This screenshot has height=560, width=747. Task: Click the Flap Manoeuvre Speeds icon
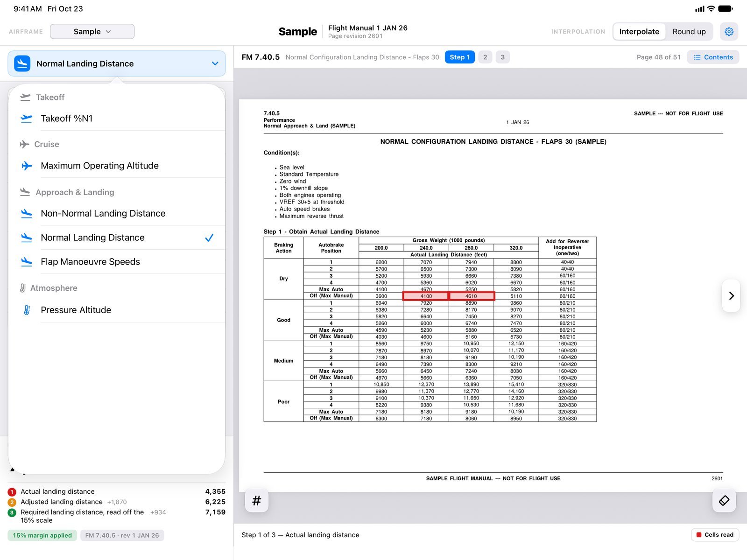(x=27, y=262)
